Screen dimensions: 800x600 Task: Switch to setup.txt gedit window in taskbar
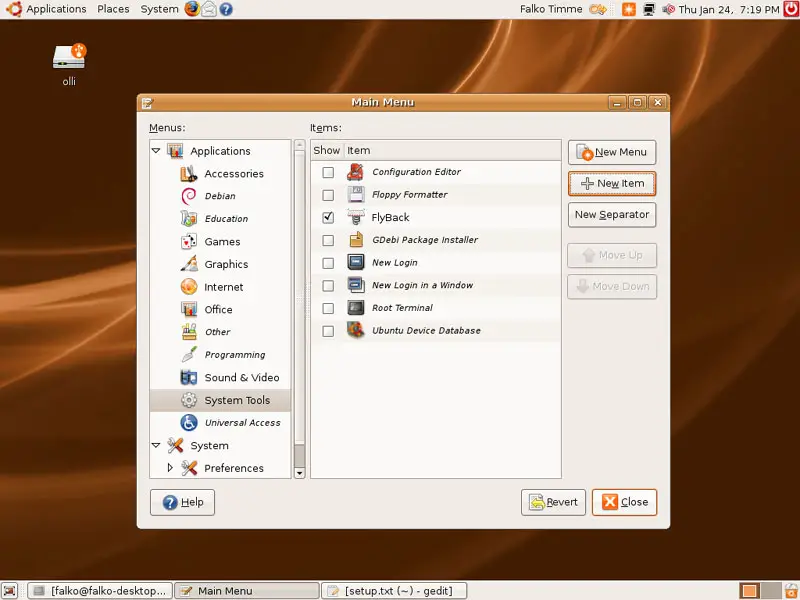(394, 591)
